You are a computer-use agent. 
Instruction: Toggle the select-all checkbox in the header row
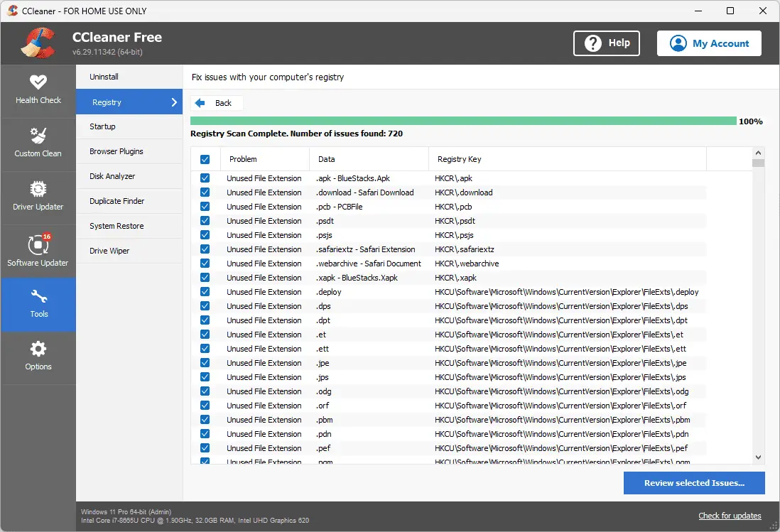click(205, 158)
